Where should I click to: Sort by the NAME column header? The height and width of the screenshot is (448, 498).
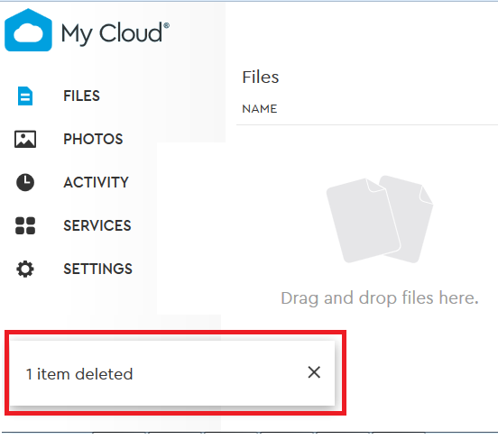(260, 109)
